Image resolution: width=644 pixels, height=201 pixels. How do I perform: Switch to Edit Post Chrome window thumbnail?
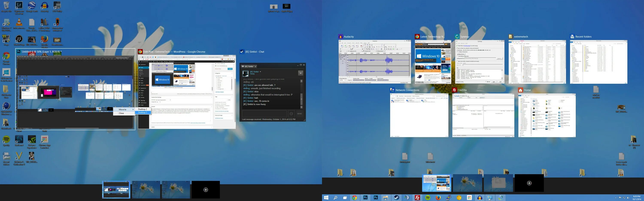tap(187, 92)
